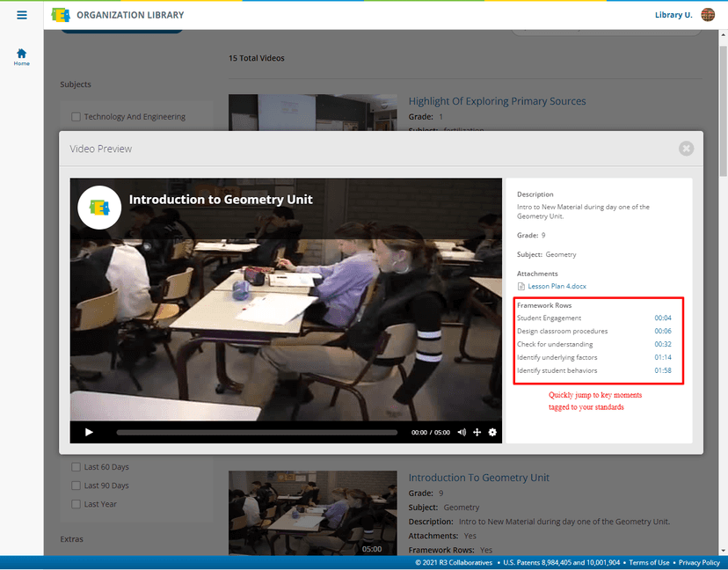Open Terms of Use in the footer
This screenshot has height=570, width=728.
tap(649, 562)
